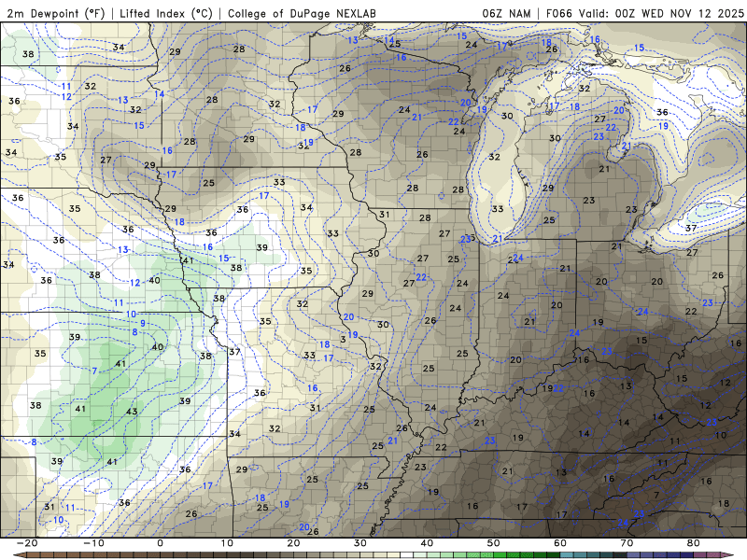Screen dimensions: 747x560
Task: Click the blue '7' lifted index contour label
Action: (x=94, y=371)
